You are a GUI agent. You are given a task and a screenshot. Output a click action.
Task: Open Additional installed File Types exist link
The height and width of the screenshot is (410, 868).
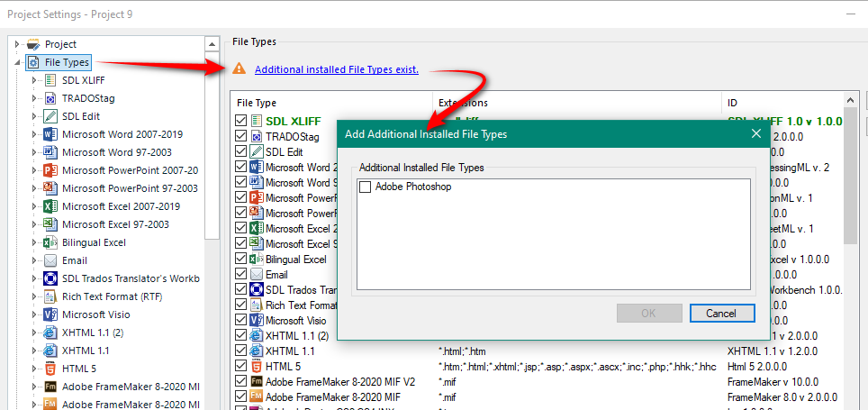coord(337,69)
